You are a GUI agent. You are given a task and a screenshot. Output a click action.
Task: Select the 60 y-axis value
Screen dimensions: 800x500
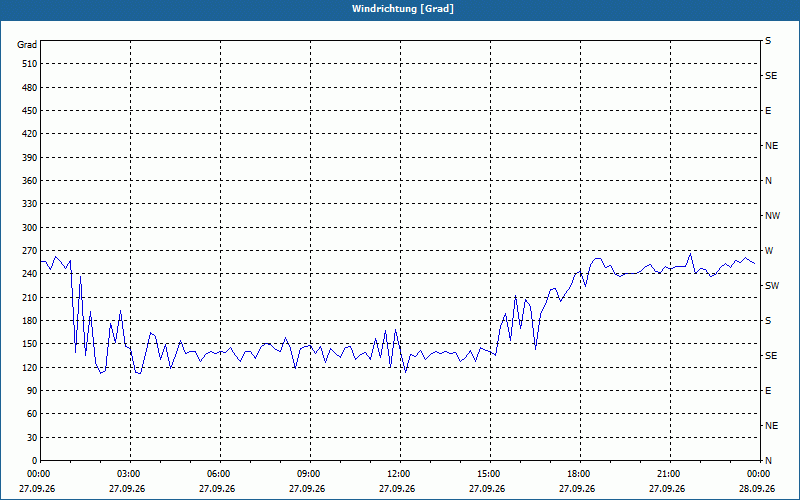pos(32,414)
